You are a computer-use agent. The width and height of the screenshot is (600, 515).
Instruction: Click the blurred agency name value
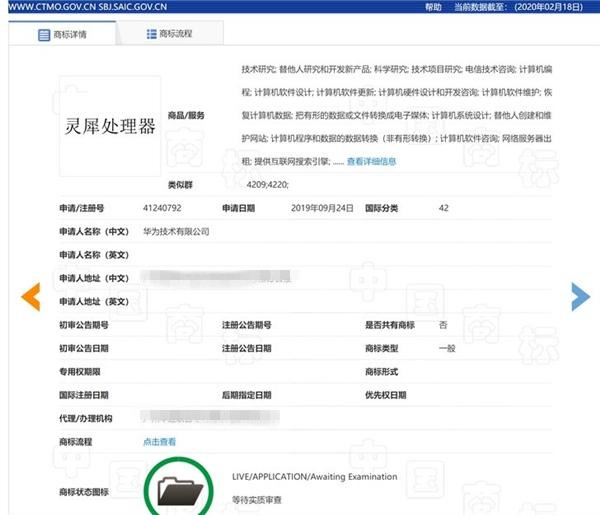pos(210,416)
